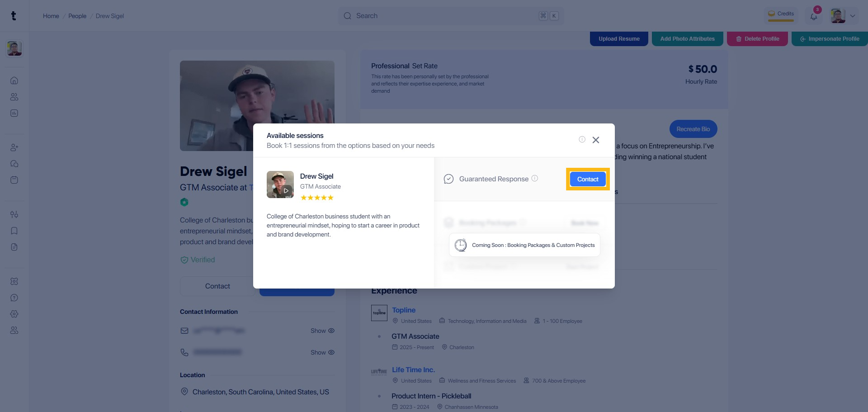
Task: Click the header Search field
Action: coord(451,16)
